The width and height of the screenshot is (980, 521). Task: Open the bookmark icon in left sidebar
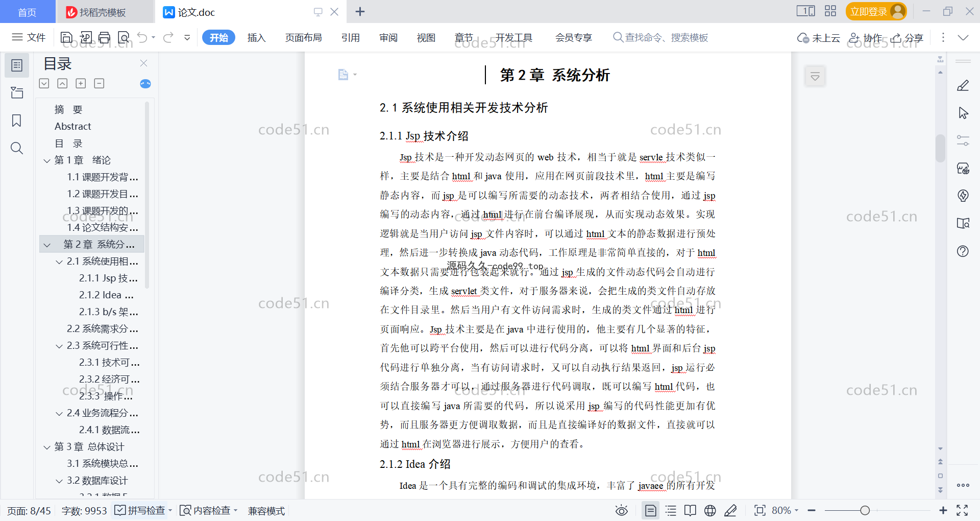click(17, 121)
